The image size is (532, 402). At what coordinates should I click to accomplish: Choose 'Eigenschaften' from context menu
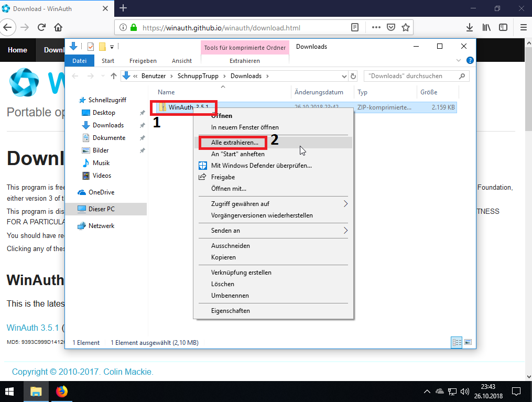[x=230, y=311]
